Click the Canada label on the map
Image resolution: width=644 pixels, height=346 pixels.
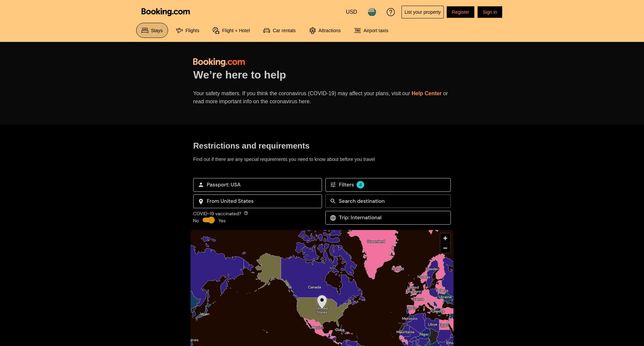314,287
